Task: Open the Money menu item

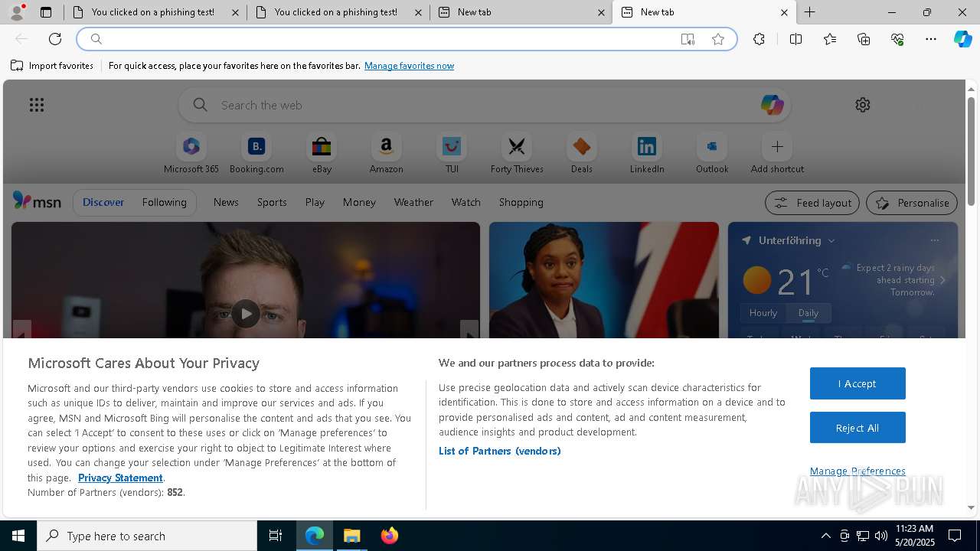Action: coord(359,202)
